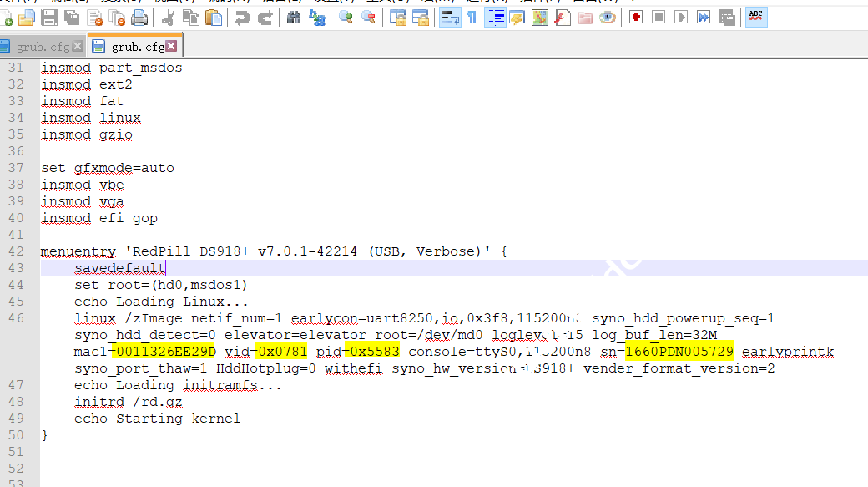
Task: Click the Undo arrow icon
Action: tap(243, 17)
